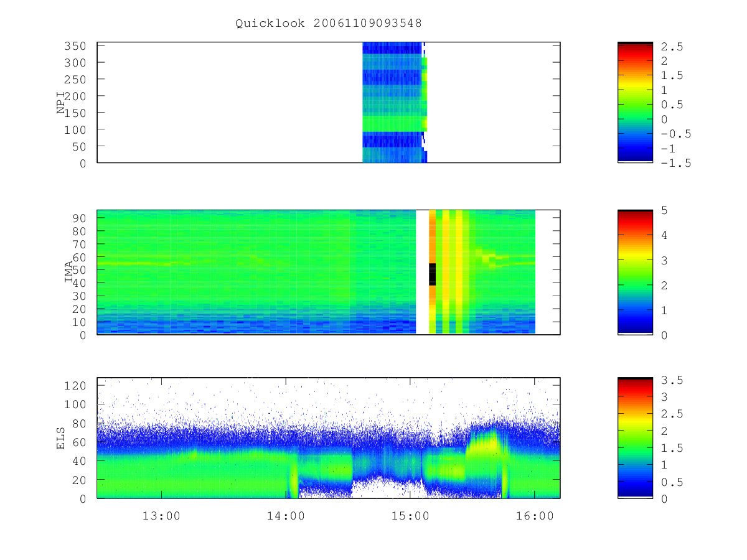The height and width of the screenshot is (560, 747).
Task: Click the IMA colorbar gradient strip
Action: (635, 273)
